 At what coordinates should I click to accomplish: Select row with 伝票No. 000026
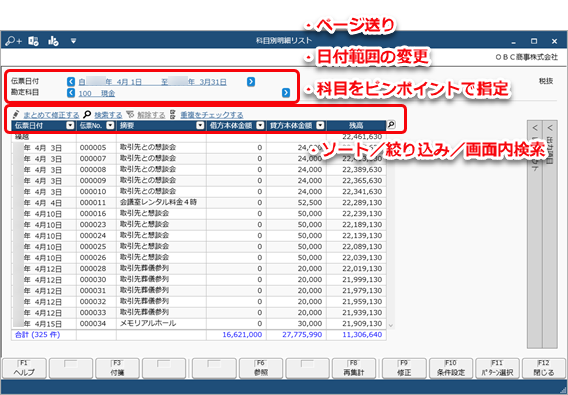199,258
